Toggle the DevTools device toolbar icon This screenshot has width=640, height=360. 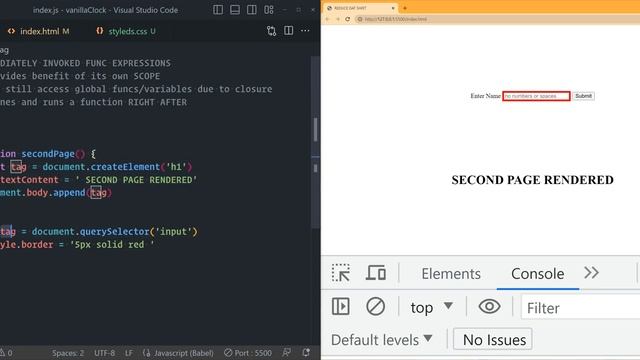point(376,273)
